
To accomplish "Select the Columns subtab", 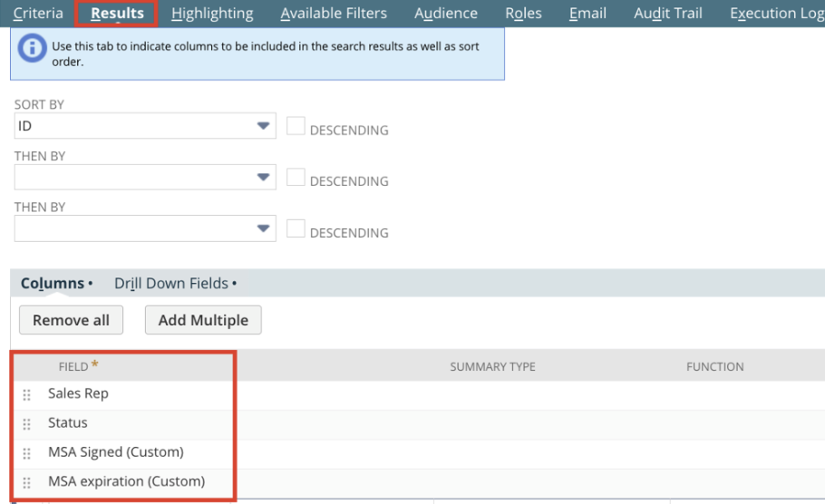I will pos(53,284).
